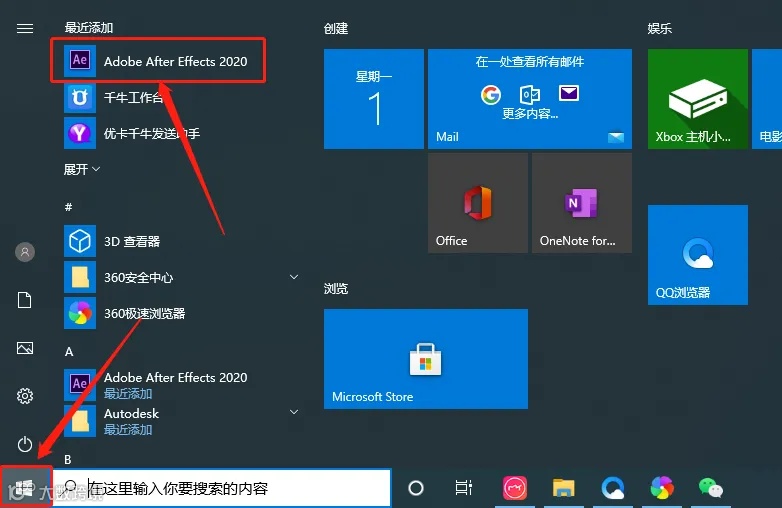Expand the 360安全中心 folder chevron

tap(294, 277)
